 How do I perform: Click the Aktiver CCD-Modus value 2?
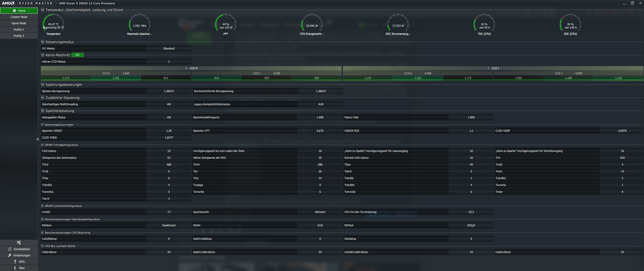point(169,62)
